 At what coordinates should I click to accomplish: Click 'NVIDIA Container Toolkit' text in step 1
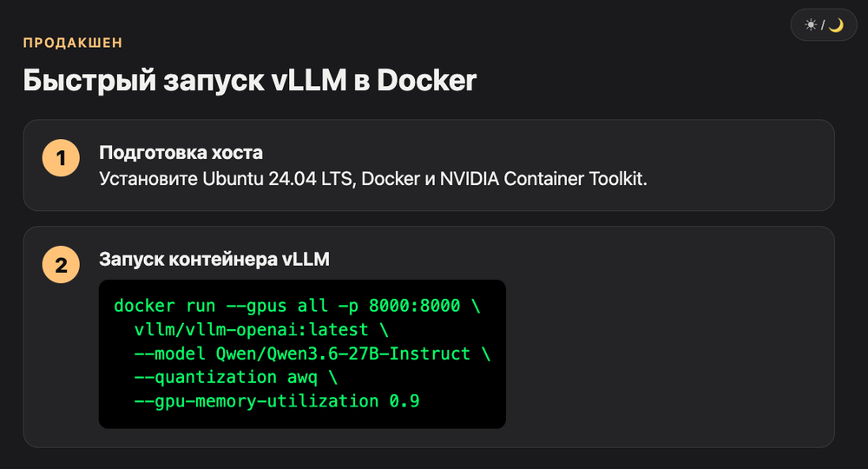543,179
